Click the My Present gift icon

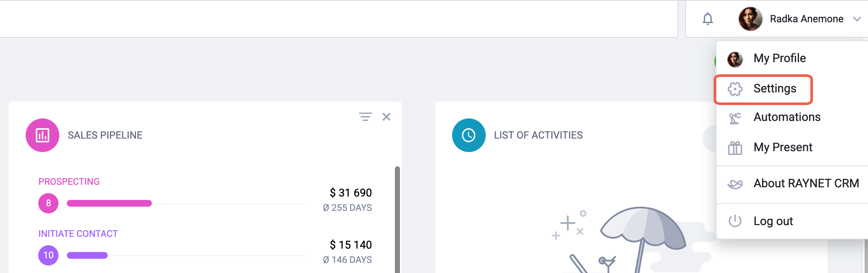click(x=735, y=148)
